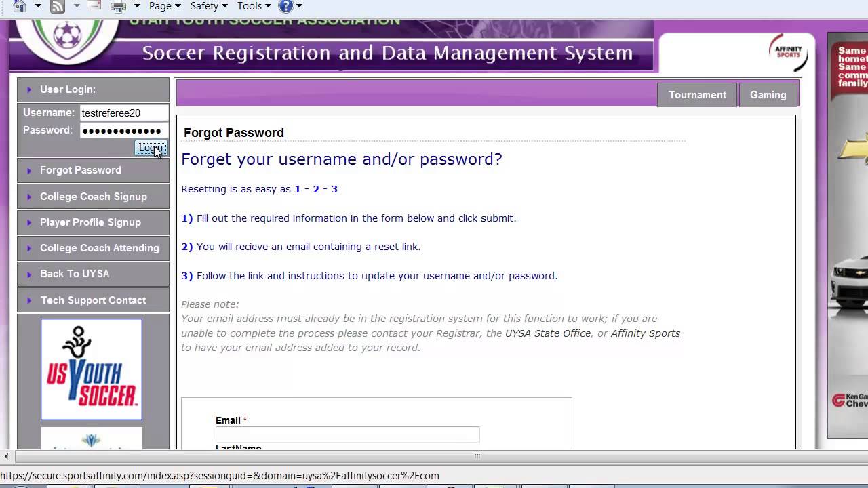Viewport: 868px width, 488px height.
Task: Switch to the Tournament tab
Action: tap(697, 95)
